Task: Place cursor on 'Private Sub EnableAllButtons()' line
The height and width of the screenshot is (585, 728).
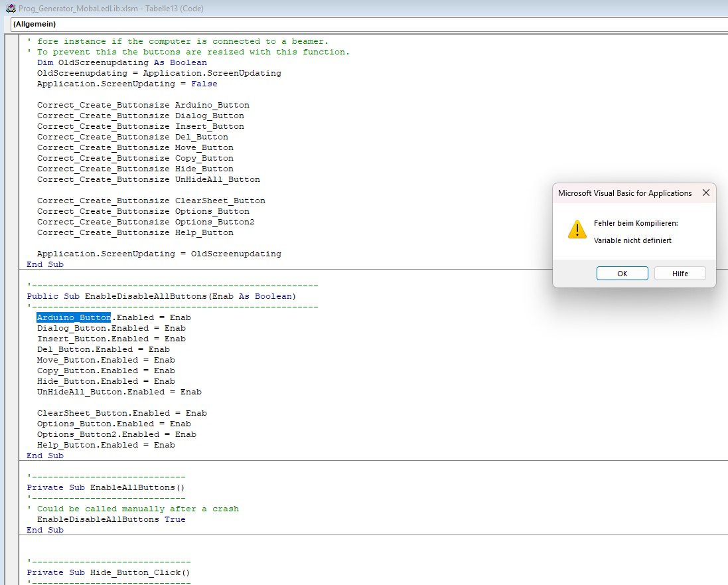Action: click(x=106, y=487)
